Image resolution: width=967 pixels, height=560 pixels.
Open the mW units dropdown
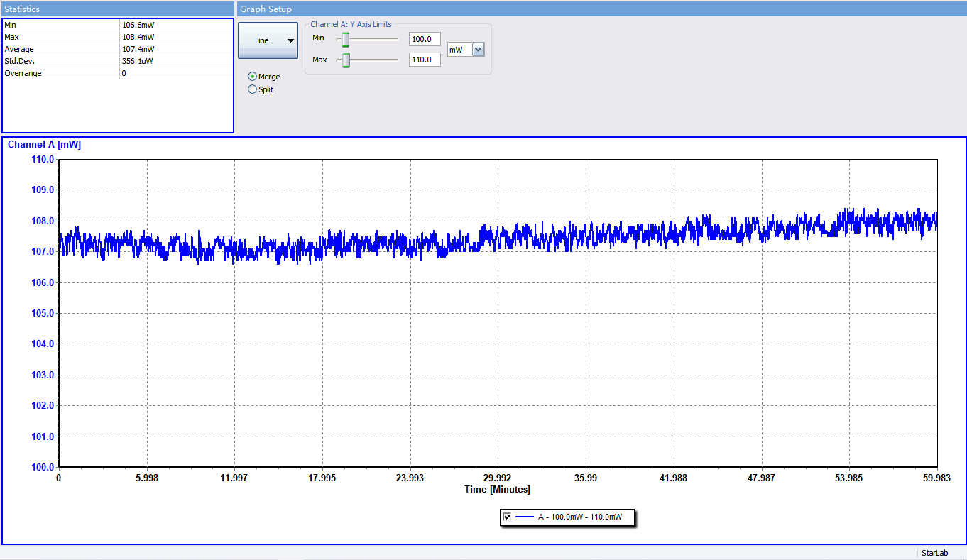478,50
